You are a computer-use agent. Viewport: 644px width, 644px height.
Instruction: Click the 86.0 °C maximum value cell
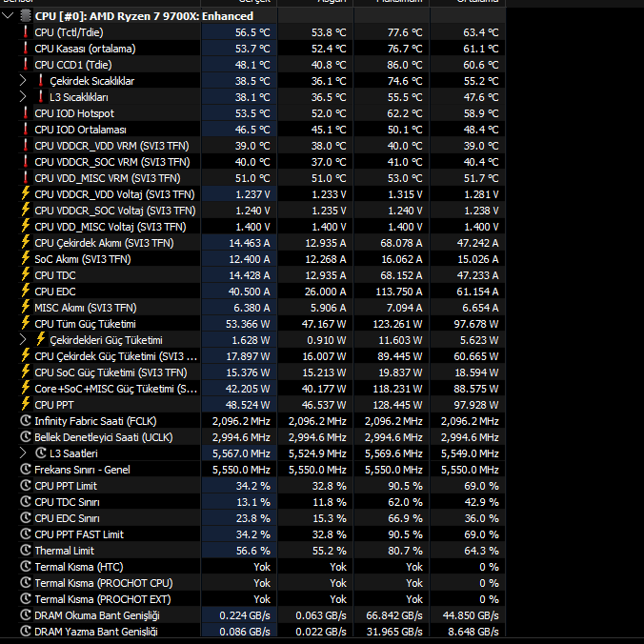pos(392,65)
